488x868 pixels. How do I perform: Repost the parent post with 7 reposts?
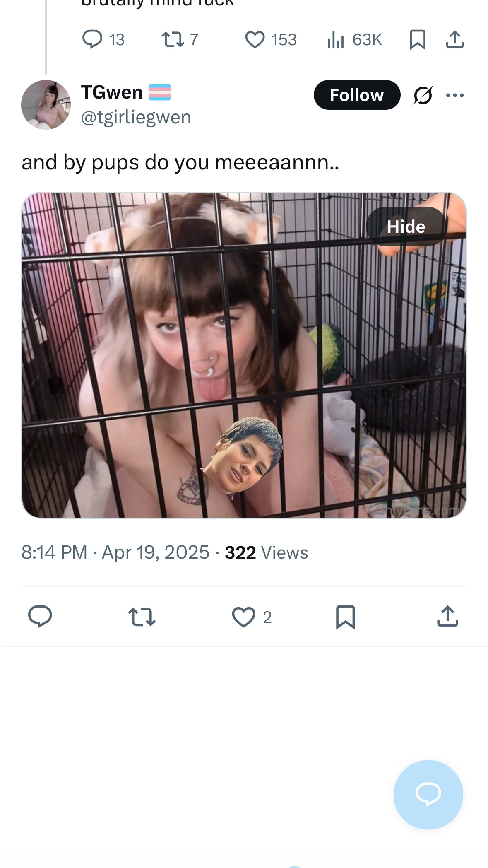click(x=180, y=40)
